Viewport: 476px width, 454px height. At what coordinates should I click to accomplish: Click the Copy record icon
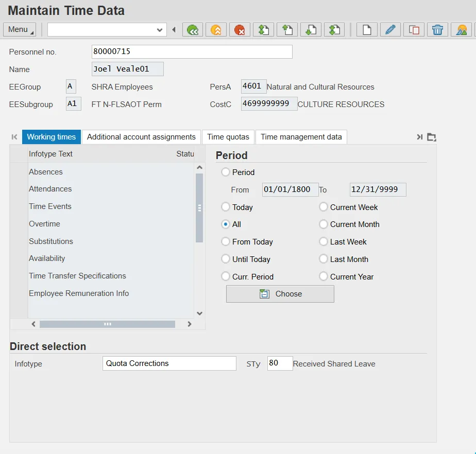coord(414,30)
